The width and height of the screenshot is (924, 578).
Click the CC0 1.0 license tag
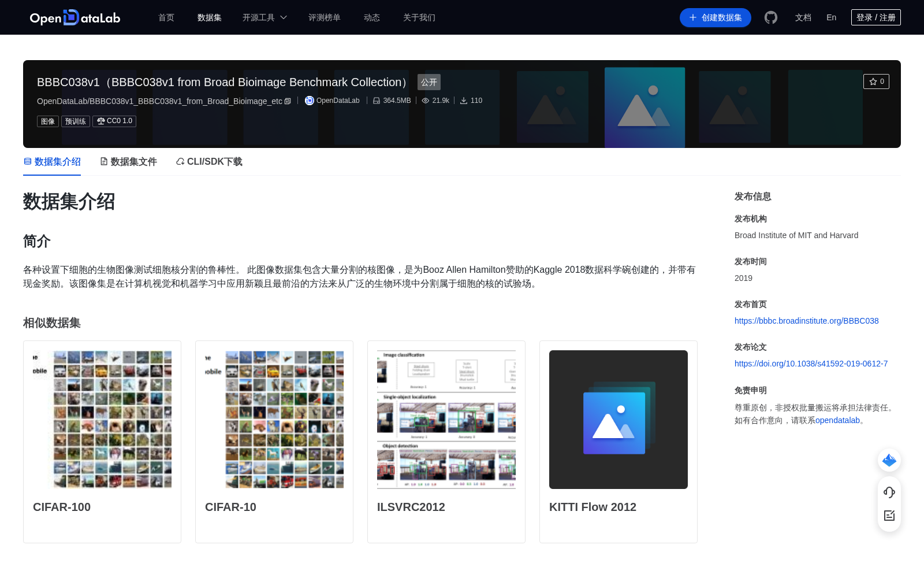(x=114, y=121)
